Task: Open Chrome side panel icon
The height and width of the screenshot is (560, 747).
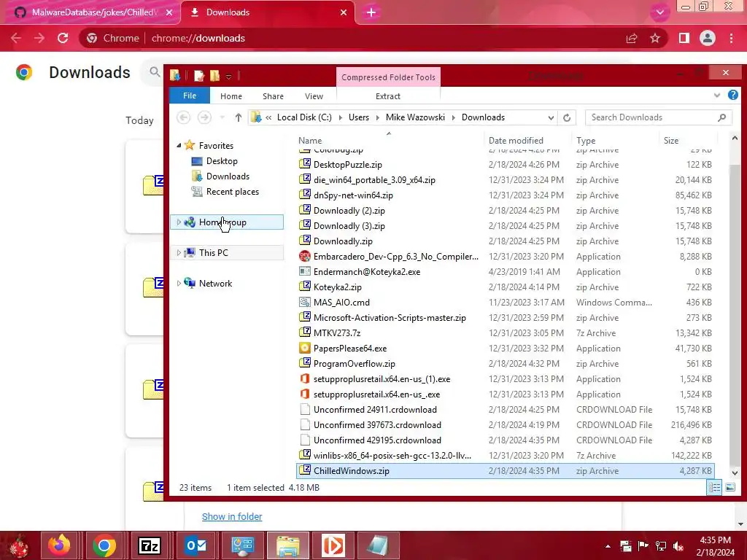Action: click(684, 38)
